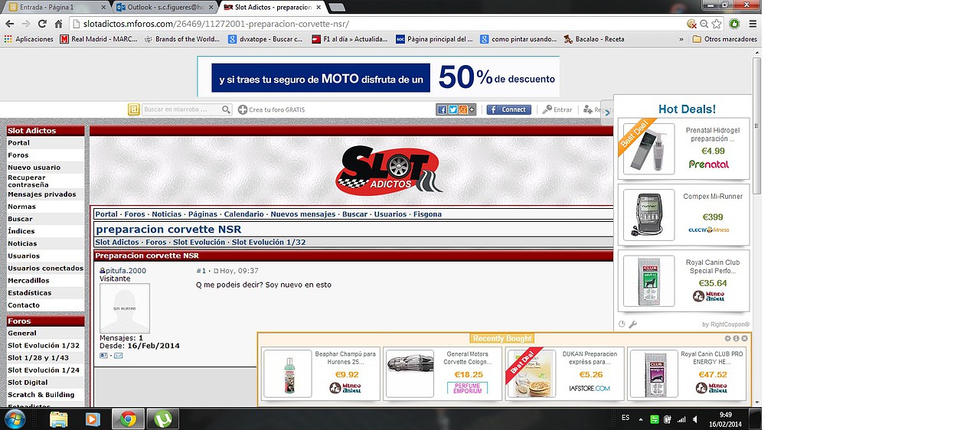The image size is (980, 430).
Task: Collapse the Hot Deals panel arrow
Action: (607, 112)
